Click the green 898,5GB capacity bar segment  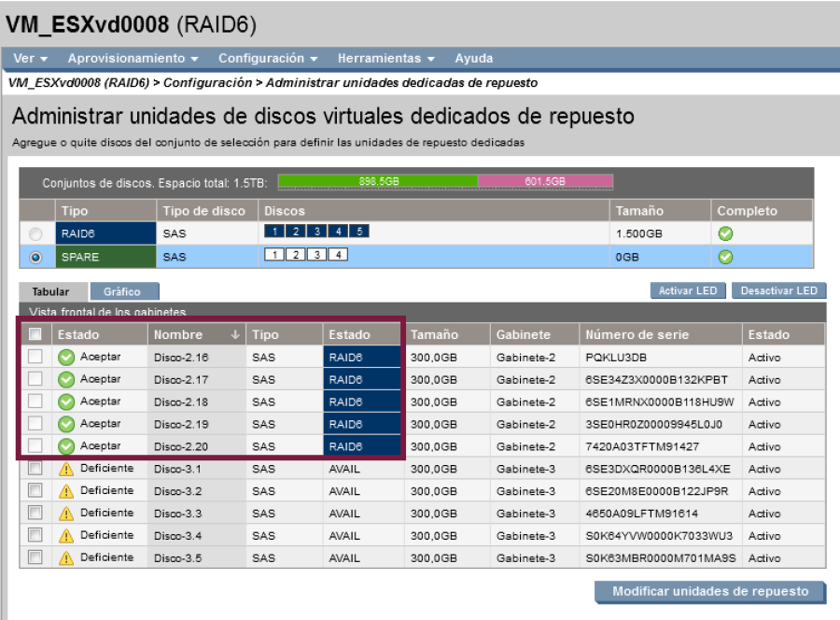point(377,181)
